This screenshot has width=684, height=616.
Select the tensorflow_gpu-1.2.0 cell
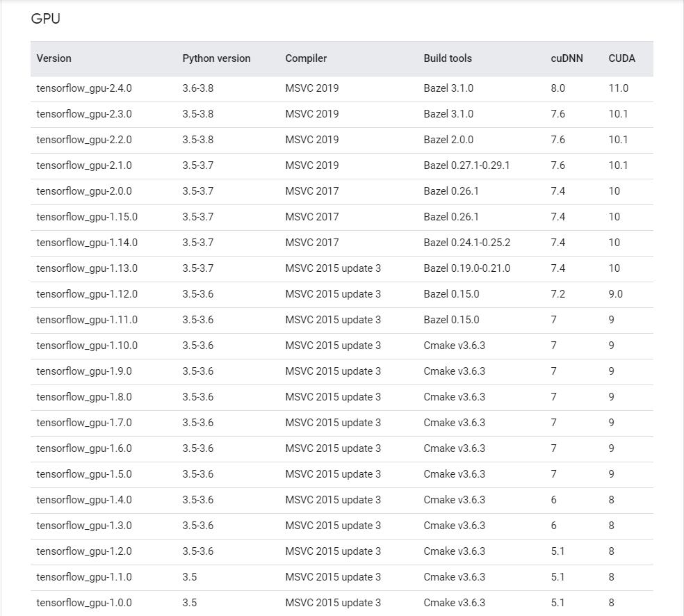(x=84, y=552)
